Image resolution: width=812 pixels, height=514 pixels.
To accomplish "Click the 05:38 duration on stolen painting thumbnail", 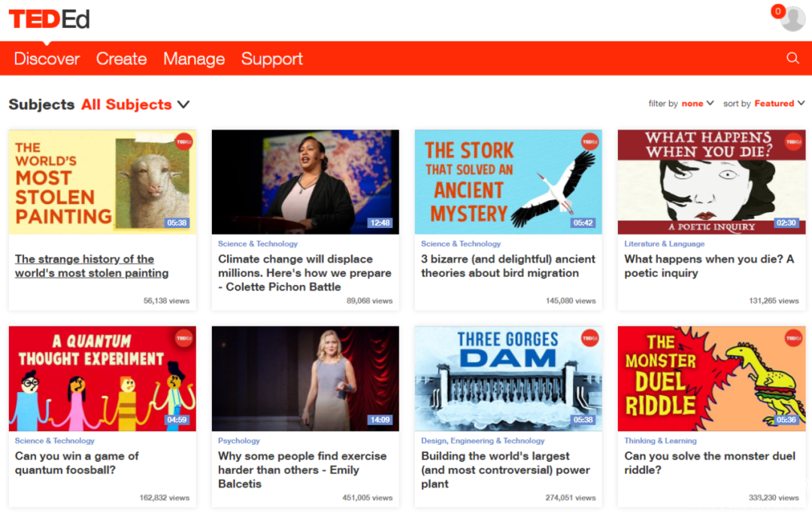I will pyautogui.click(x=177, y=223).
